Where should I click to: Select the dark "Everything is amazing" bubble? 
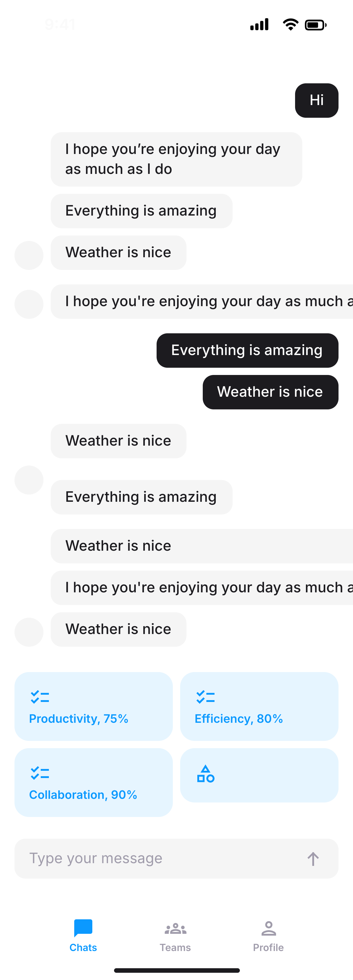247,351
